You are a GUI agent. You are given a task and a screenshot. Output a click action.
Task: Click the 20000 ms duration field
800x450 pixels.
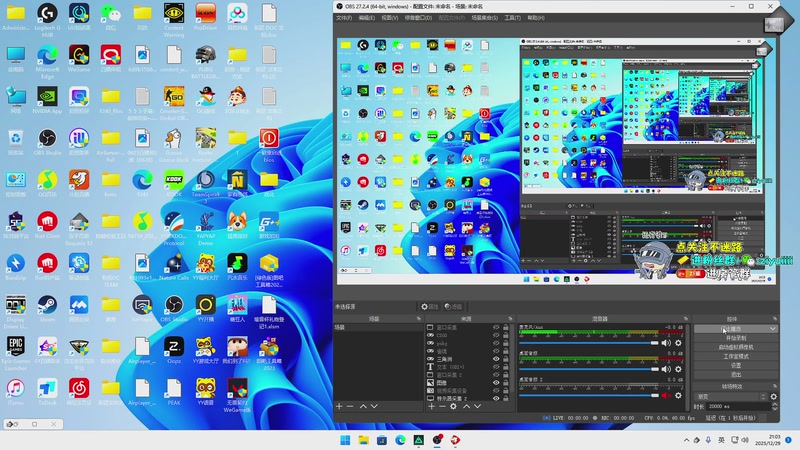point(739,407)
